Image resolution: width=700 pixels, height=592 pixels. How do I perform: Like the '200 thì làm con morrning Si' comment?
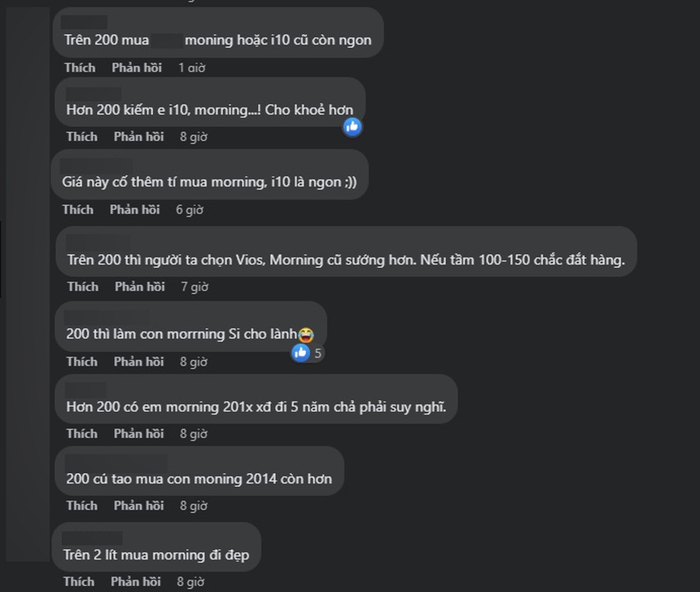coord(81,362)
